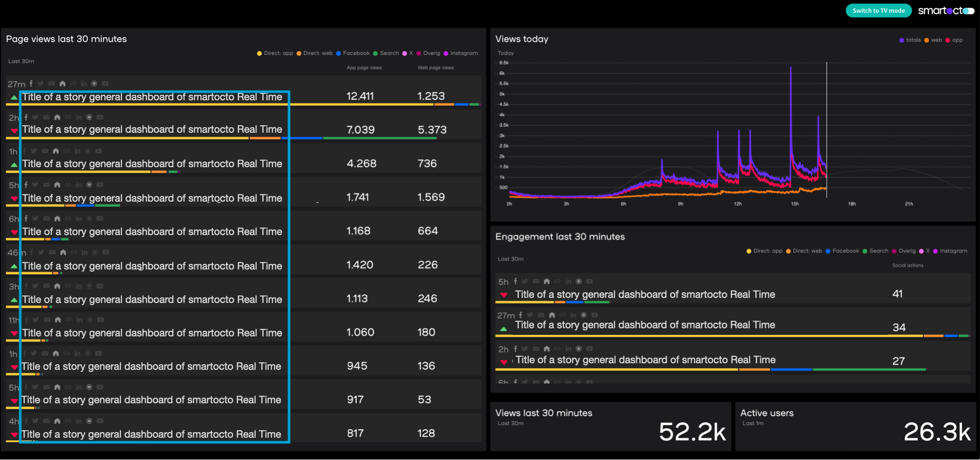Open the Page views last 30 minutes panel

pos(66,39)
